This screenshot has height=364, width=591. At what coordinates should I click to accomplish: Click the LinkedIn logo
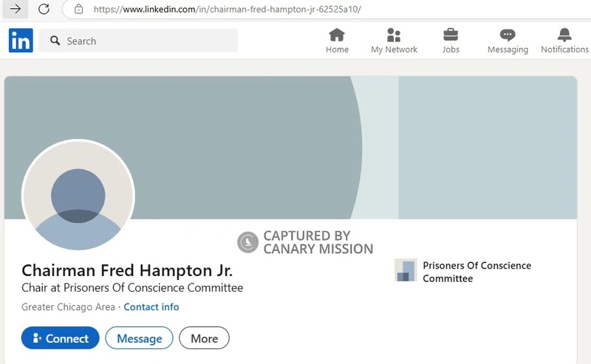(x=21, y=41)
